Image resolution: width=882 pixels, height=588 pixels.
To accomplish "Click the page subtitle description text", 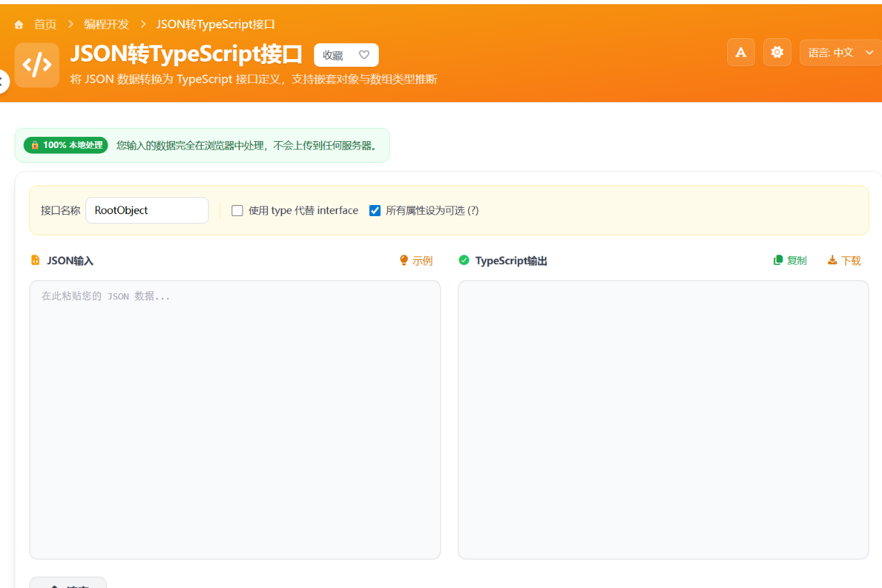I will pos(254,79).
